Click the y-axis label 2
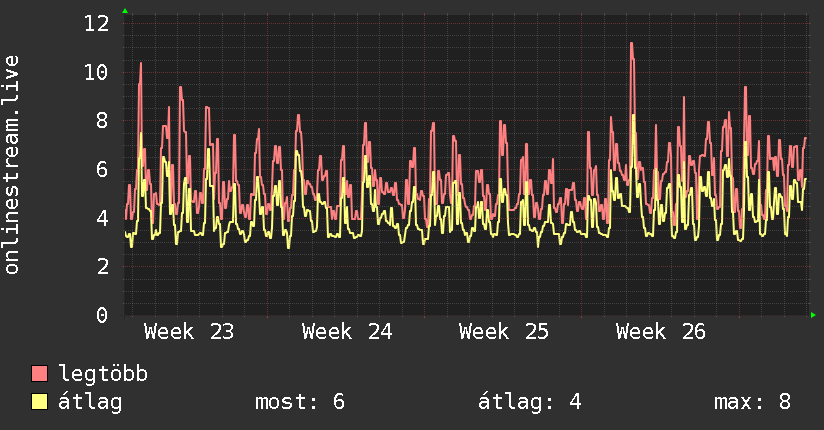824x430 pixels. tap(102, 267)
